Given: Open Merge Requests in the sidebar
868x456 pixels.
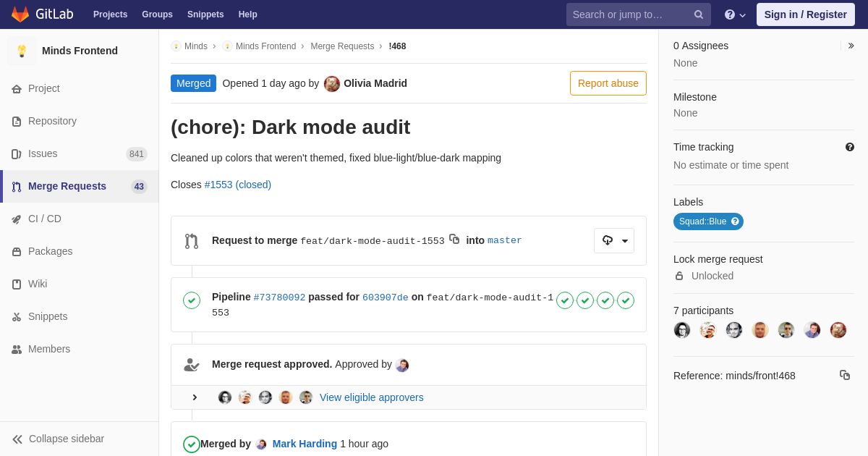Looking at the screenshot, I should [x=80, y=187].
